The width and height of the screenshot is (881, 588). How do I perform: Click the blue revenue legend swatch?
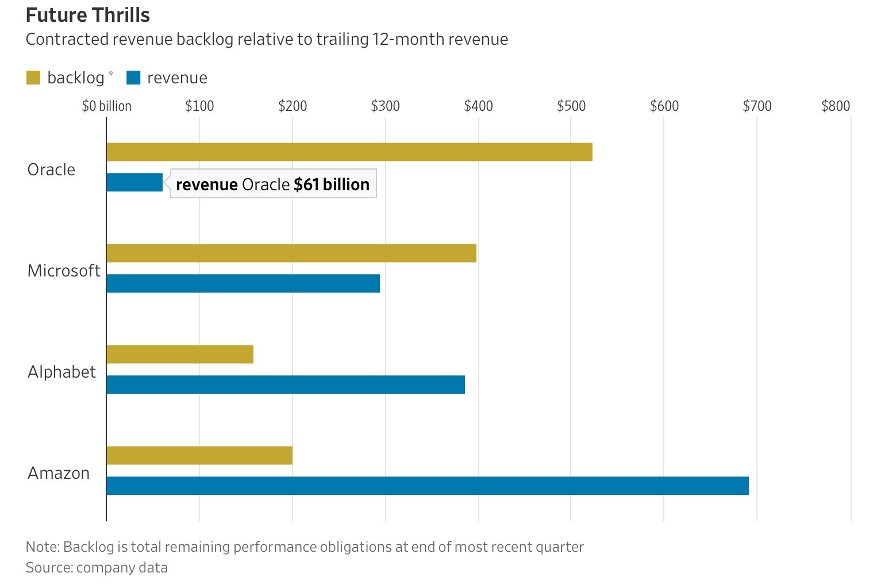133,78
